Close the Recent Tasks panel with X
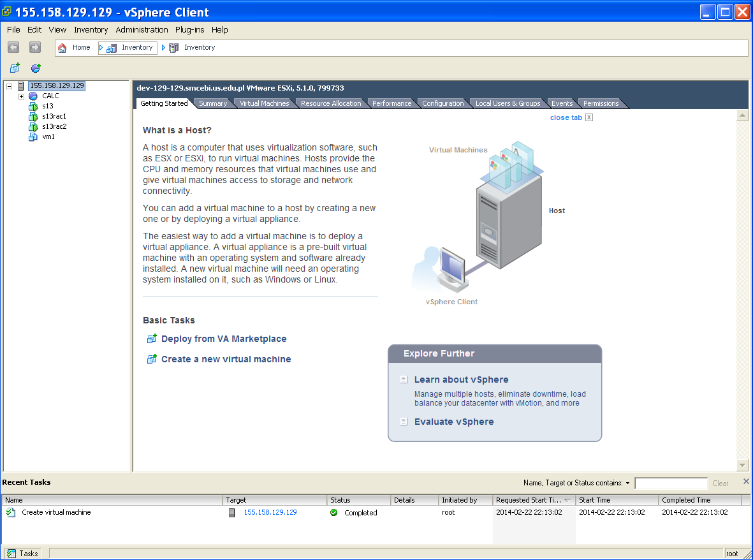Image resolution: width=753 pixels, height=560 pixels. (x=746, y=482)
